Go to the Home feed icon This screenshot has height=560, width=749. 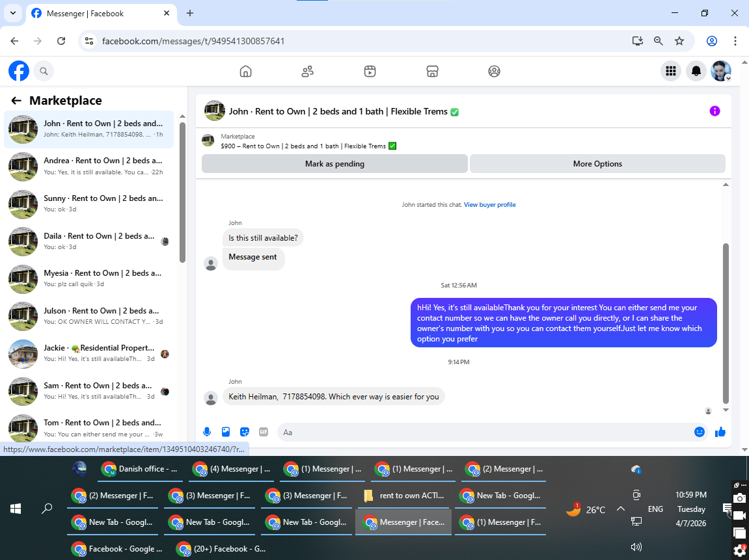pos(245,71)
